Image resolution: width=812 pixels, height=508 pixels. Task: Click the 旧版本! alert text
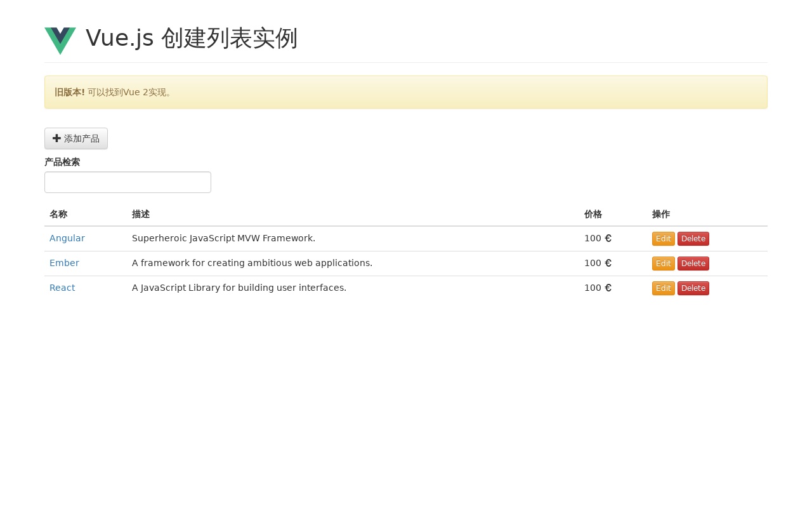70,92
